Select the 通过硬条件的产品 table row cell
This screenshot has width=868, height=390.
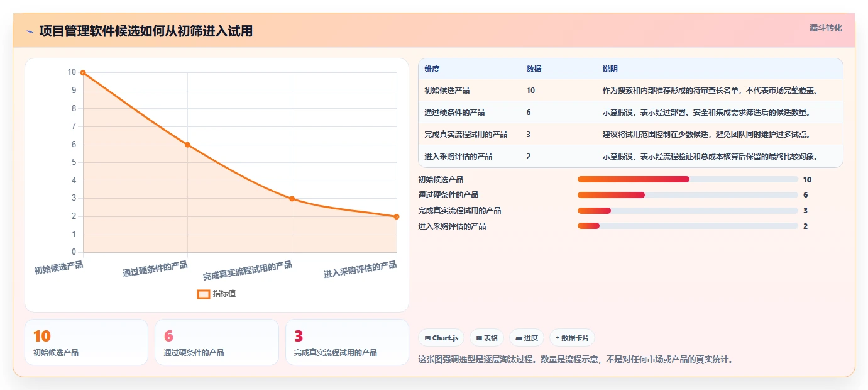pyautogui.click(x=454, y=113)
